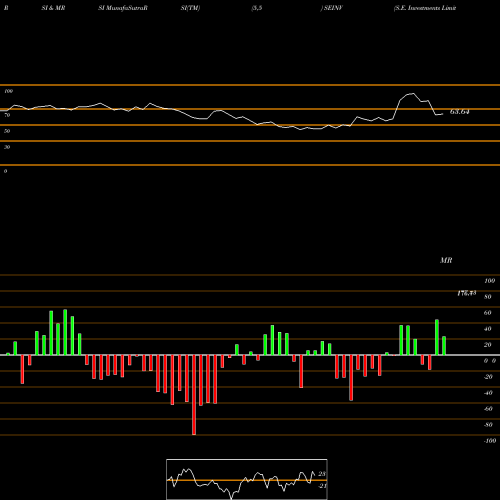Click the 0 label on the left RSI axis
The height and width of the screenshot is (500, 500).
[x=5, y=171]
